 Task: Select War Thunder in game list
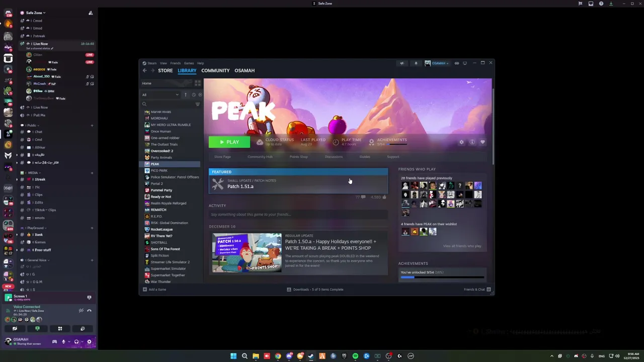tap(160, 282)
